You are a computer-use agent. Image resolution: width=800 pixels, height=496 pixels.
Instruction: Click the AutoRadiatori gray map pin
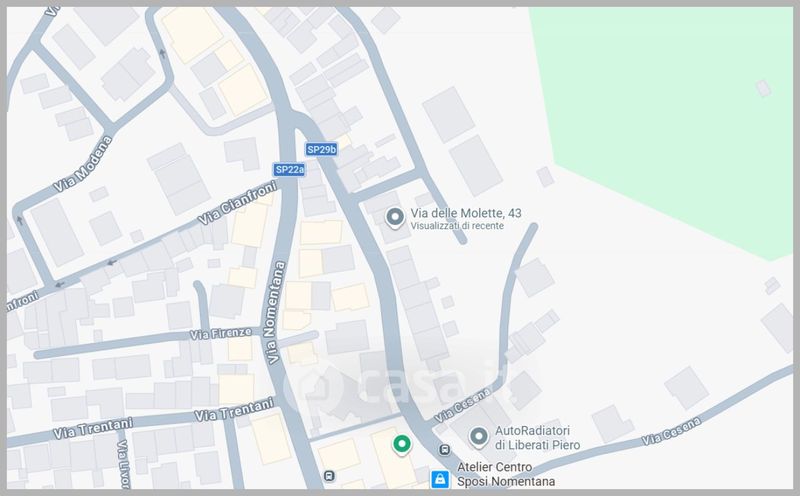[x=479, y=436]
